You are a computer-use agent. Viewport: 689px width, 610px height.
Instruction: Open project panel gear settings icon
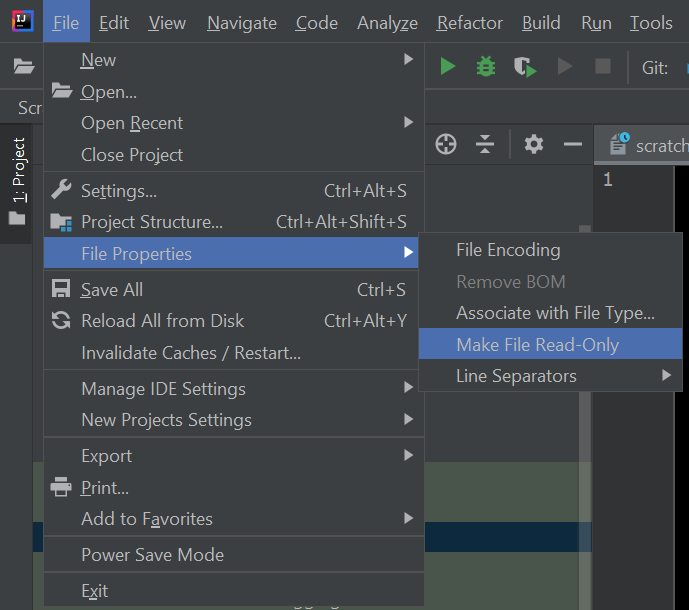(x=534, y=145)
